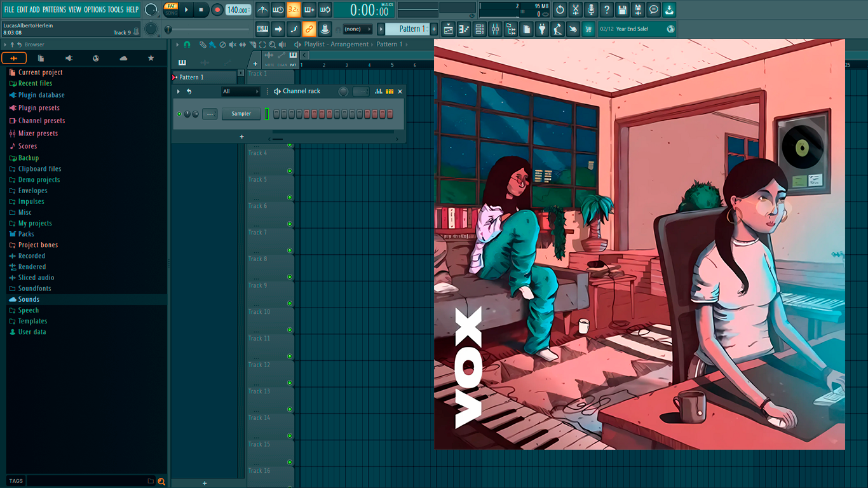Open the FILE menu
Image resolution: width=868 pixels, height=488 pixels.
point(9,10)
